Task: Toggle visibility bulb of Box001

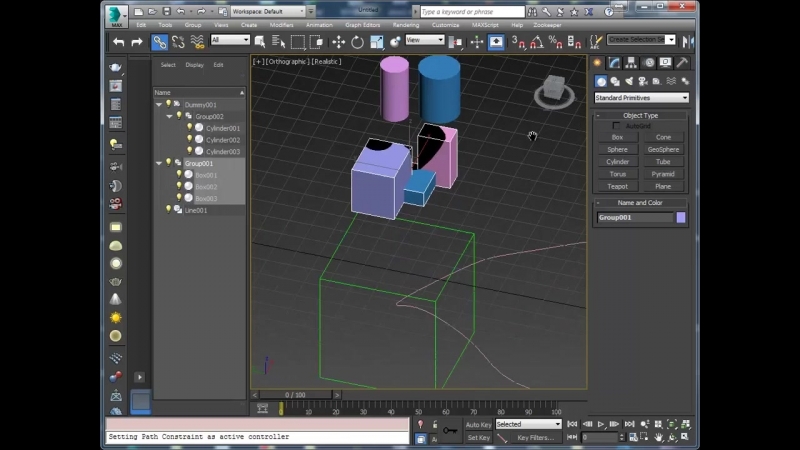Action: pyautogui.click(x=179, y=174)
